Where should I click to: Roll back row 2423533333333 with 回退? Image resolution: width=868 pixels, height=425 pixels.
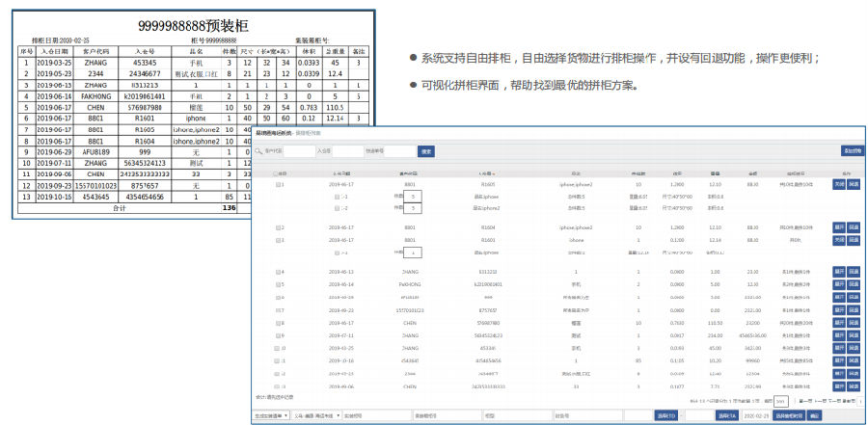[854, 386]
